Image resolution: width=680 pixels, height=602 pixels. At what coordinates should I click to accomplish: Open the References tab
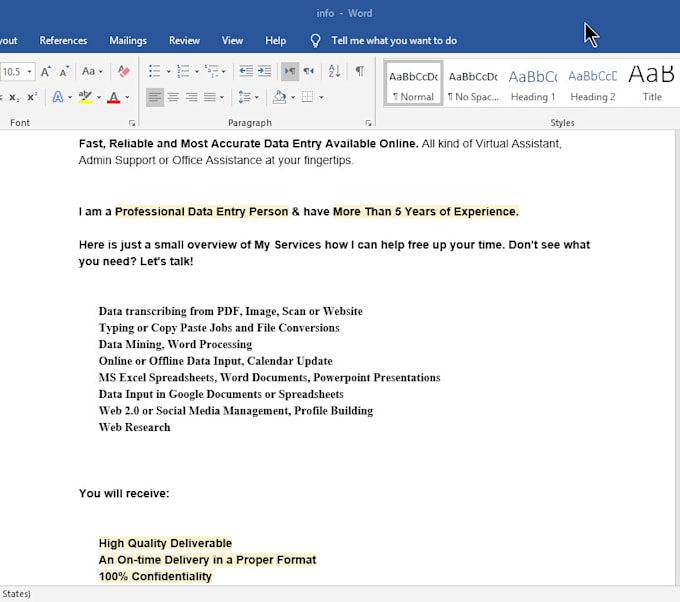[63, 40]
